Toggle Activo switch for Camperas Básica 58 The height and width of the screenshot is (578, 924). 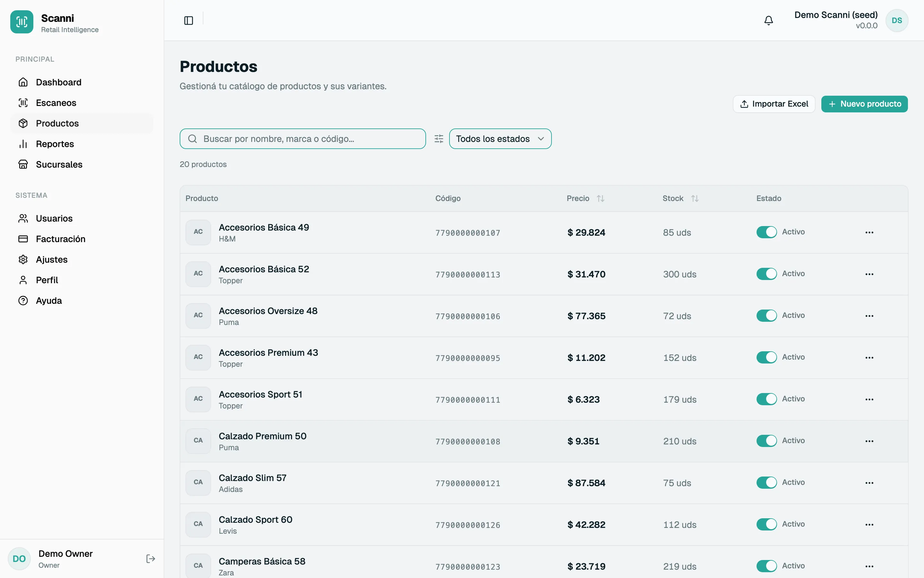(x=766, y=566)
